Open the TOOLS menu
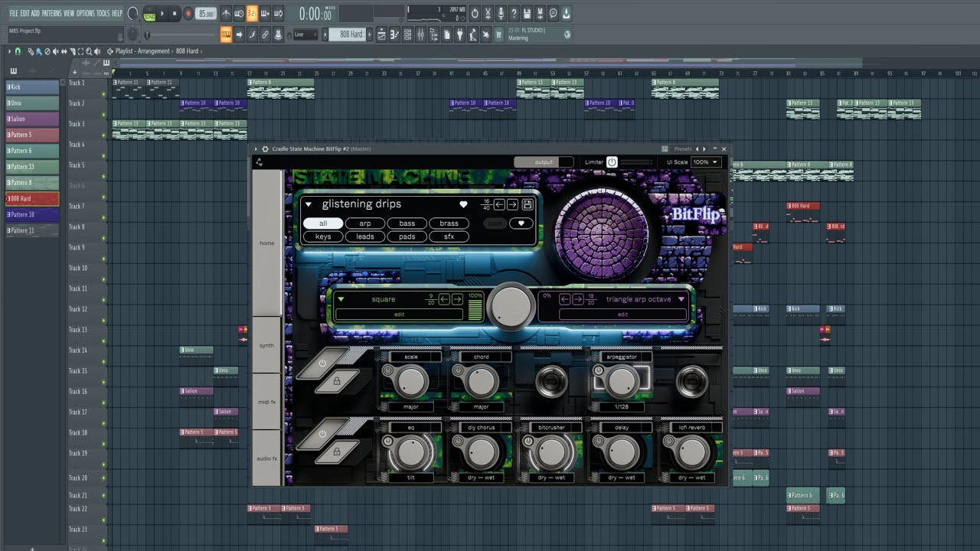 103,14
